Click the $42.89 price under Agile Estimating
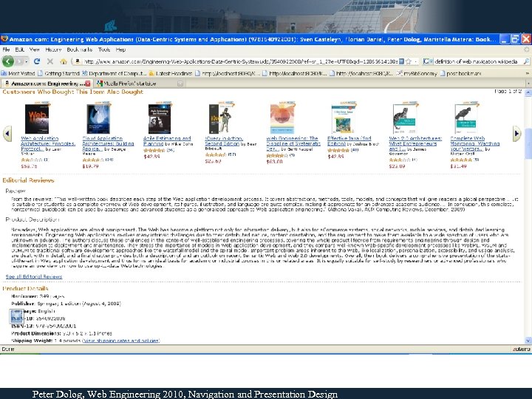The width and height of the screenshot is (532, 399). 151,157
